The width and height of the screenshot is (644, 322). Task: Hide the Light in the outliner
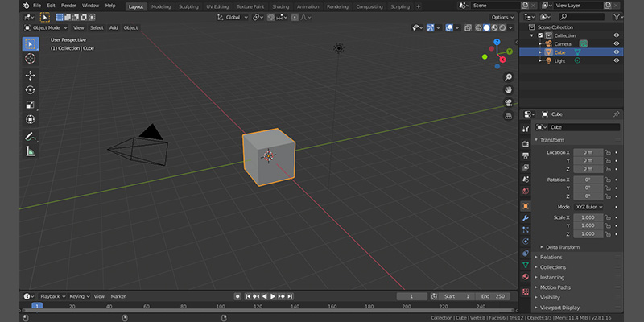tap(617, 60)
